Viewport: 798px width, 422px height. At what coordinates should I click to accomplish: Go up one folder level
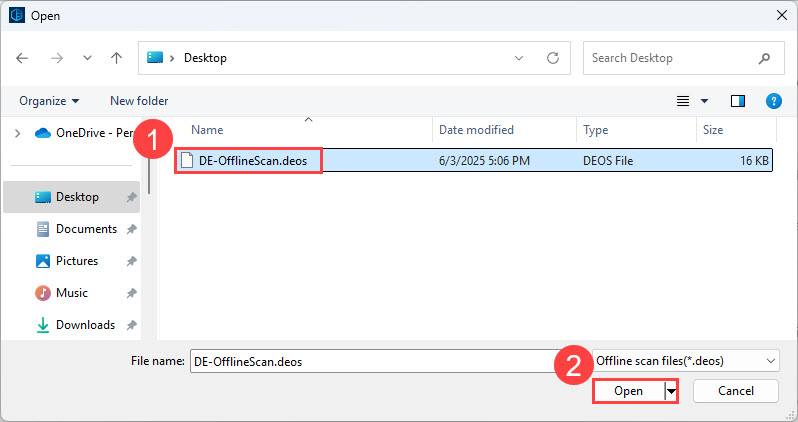[116, 58]
